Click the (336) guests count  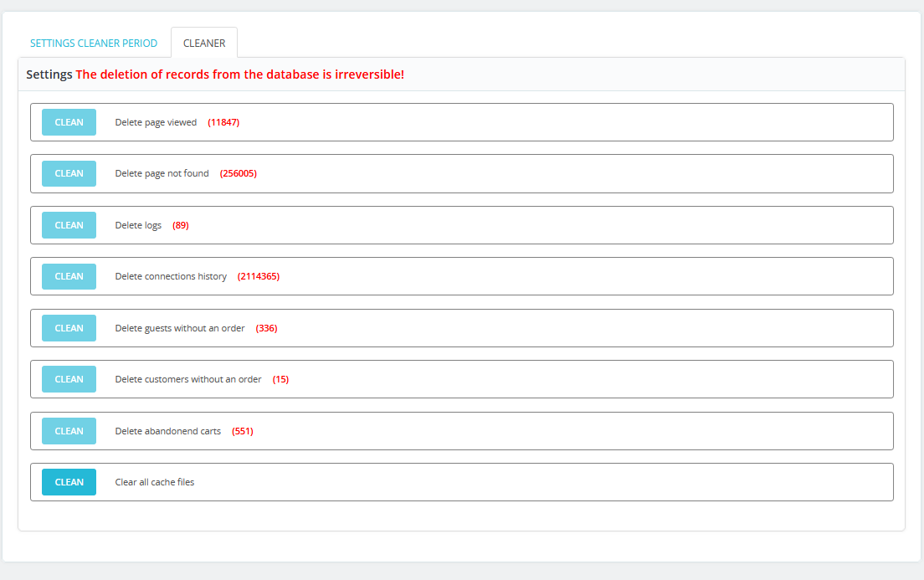(x=266, y=328)
